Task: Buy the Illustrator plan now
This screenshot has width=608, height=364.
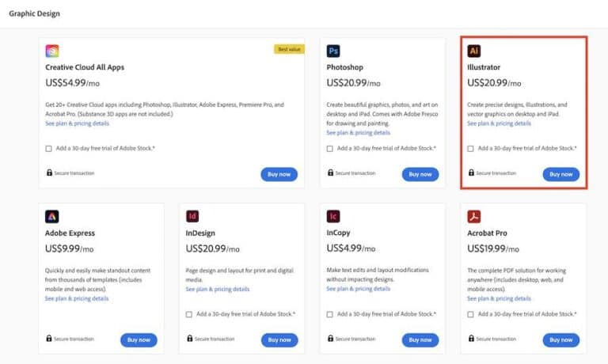Action: click(560, 174)
